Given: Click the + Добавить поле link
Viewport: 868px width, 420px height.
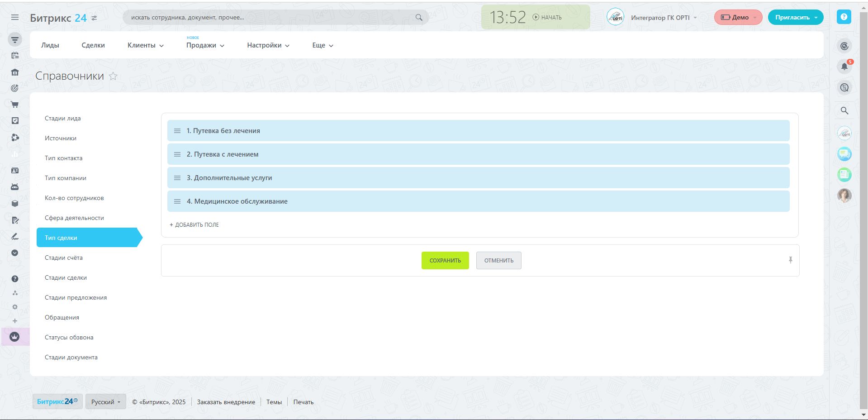Looking at the screenshot, I should (x=194, y=225).
